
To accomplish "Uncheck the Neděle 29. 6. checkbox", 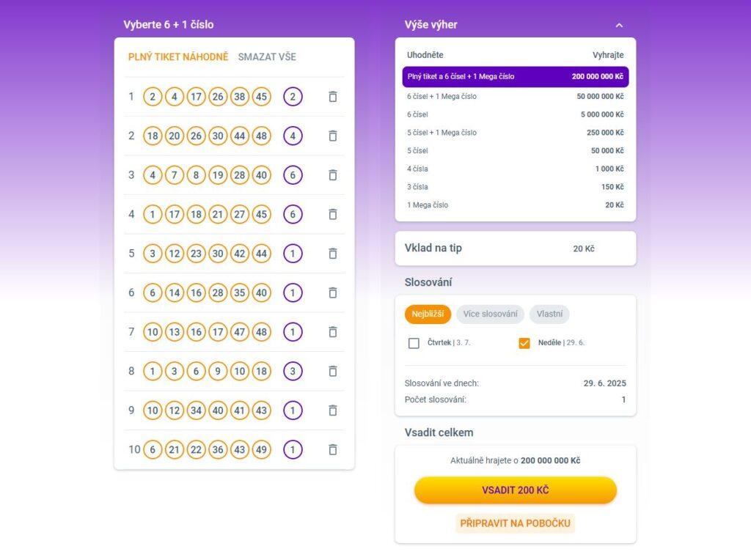I will [x=524, y=343].
